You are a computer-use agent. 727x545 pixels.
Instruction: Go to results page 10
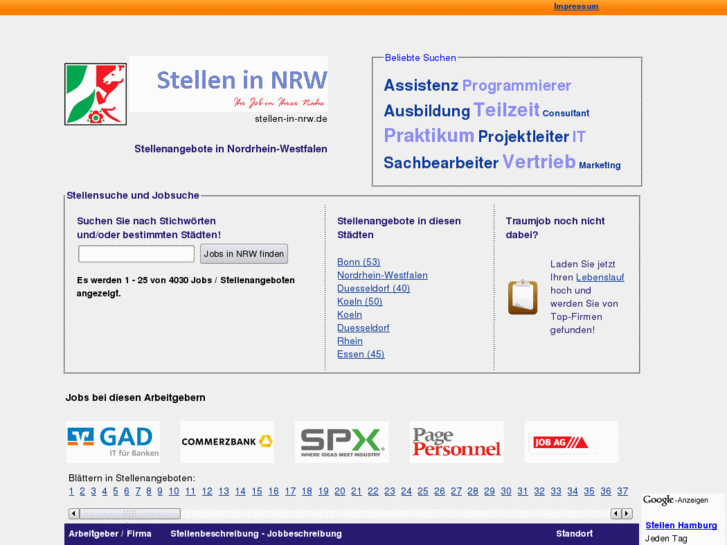(174, 491)
